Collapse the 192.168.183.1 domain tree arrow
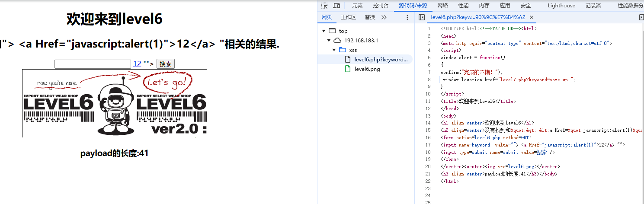 pos(329,41)
